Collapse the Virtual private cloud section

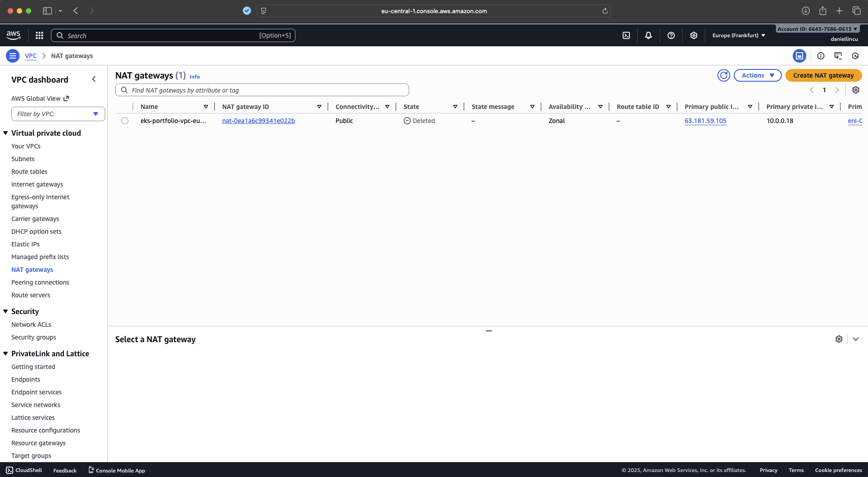(x=6, y=133)
